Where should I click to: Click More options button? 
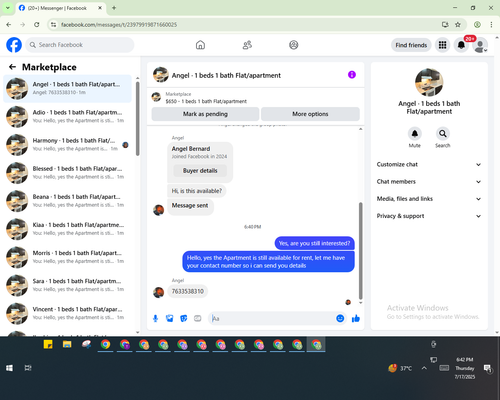click(310, 114)
